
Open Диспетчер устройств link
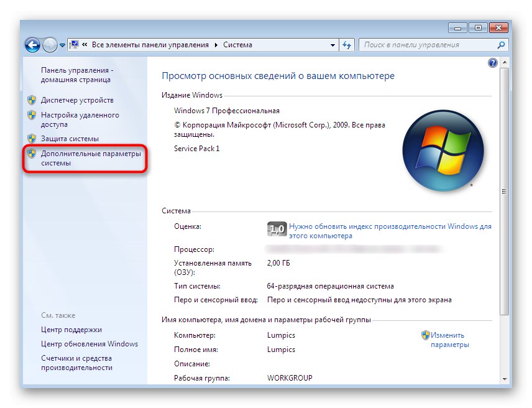[x=77, y=100]
